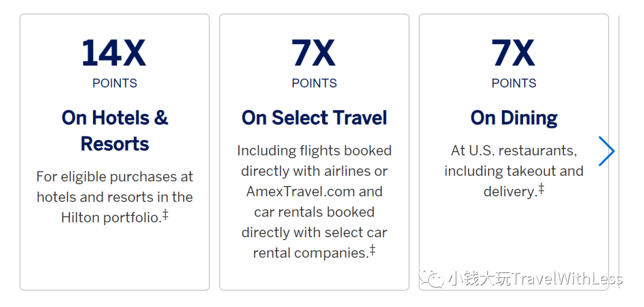Viewport: 644px width, 307px height.
Task: Open footnote marker after car rental companies
Action: pyautogui.click(x=372, y=250)
